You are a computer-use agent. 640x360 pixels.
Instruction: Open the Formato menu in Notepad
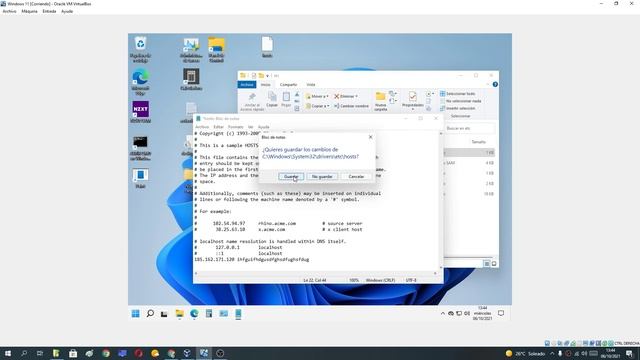pyautogui.click(x=236, y=127)
